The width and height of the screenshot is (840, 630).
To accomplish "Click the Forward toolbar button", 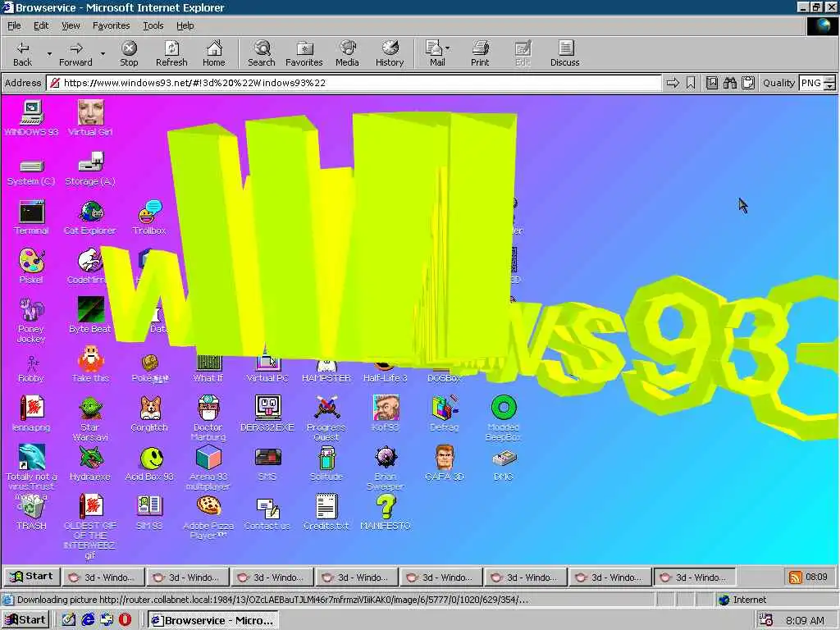I will coord(75,53).
